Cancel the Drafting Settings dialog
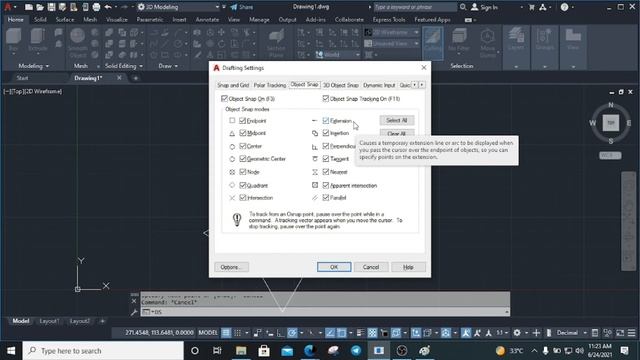The height and width of the screenshot is (360, 640). [371, 267]
